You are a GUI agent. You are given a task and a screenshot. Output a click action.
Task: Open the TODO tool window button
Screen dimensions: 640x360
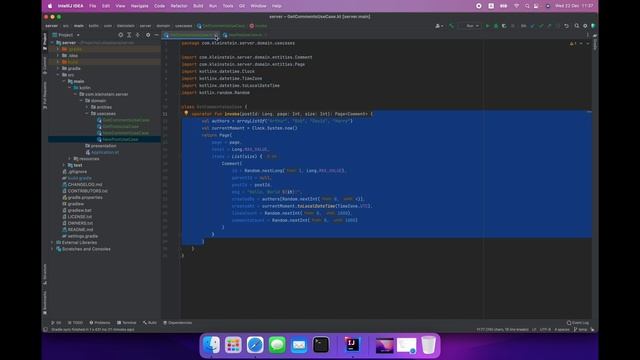(75, 322)
